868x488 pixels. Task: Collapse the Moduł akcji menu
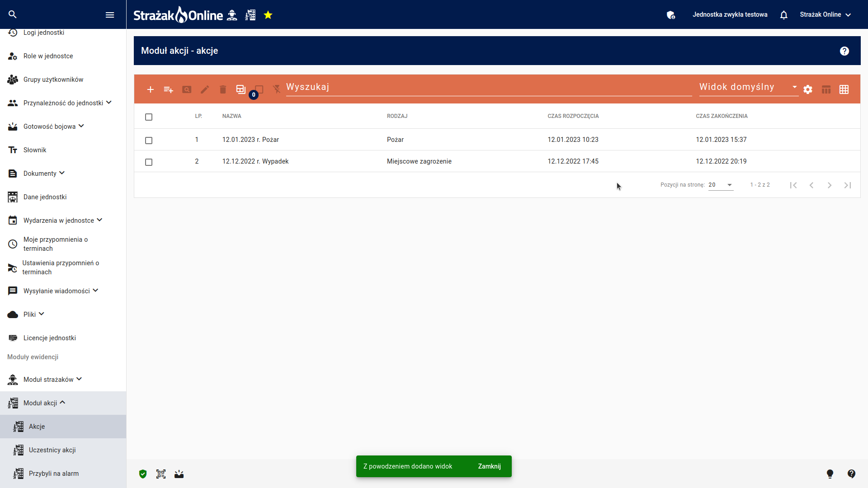[x=63, y=403]
